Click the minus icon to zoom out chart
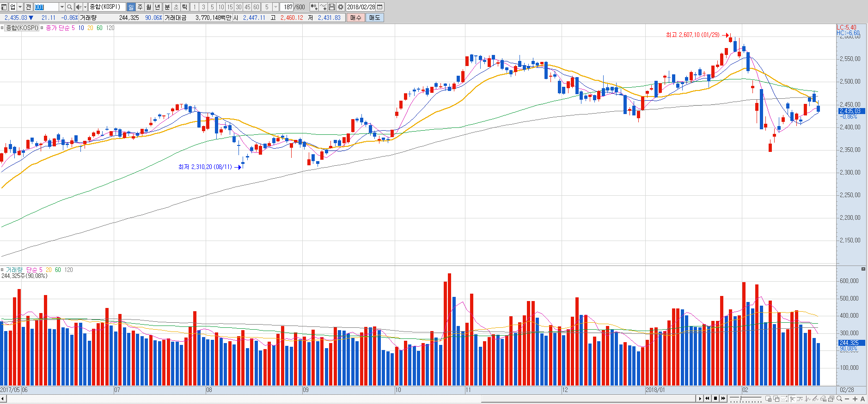Image resolution: width=868 pixels, height=404 pixels. 847,398
